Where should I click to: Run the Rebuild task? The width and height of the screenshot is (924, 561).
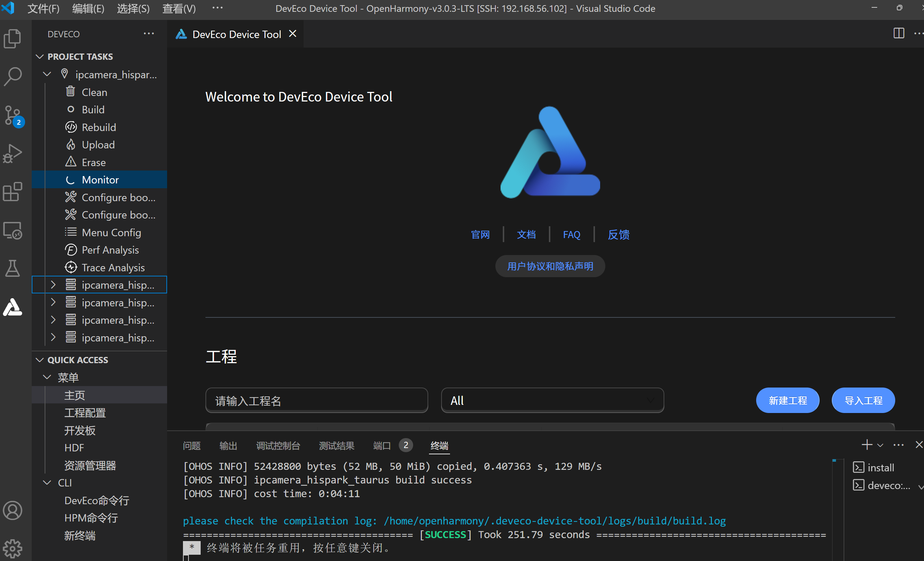click(x=99, y=127)
